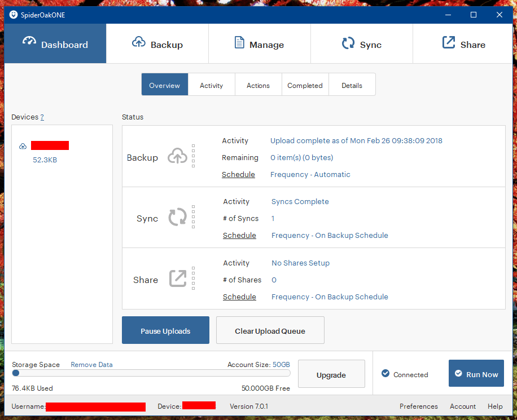
Task: Click the Pause Uploads button
Action: click(x=165, y=330)
